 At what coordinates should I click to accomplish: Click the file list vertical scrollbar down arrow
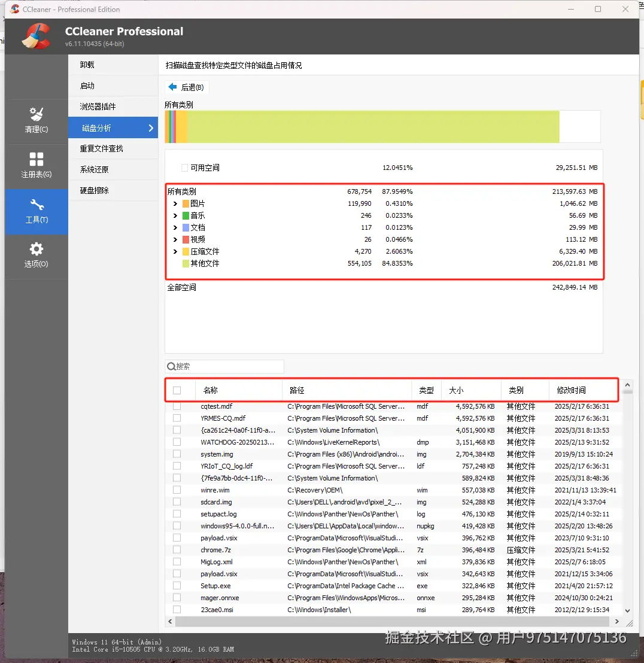click(627, 610)
